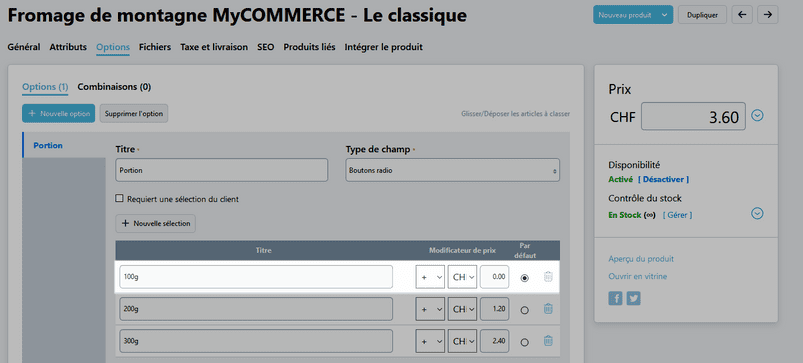Click the Dupliquer button
The image size is (803, 363).
pyautogui.click(x=702, y=15)
